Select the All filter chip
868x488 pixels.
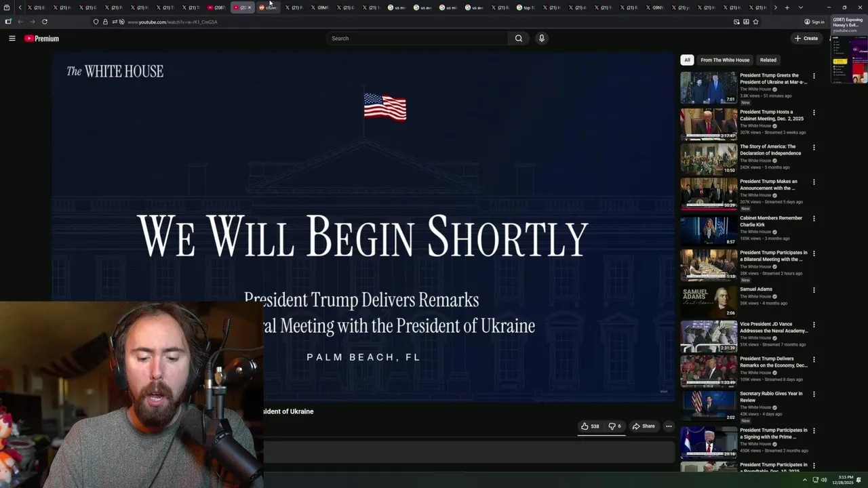[x=687, y=60]
